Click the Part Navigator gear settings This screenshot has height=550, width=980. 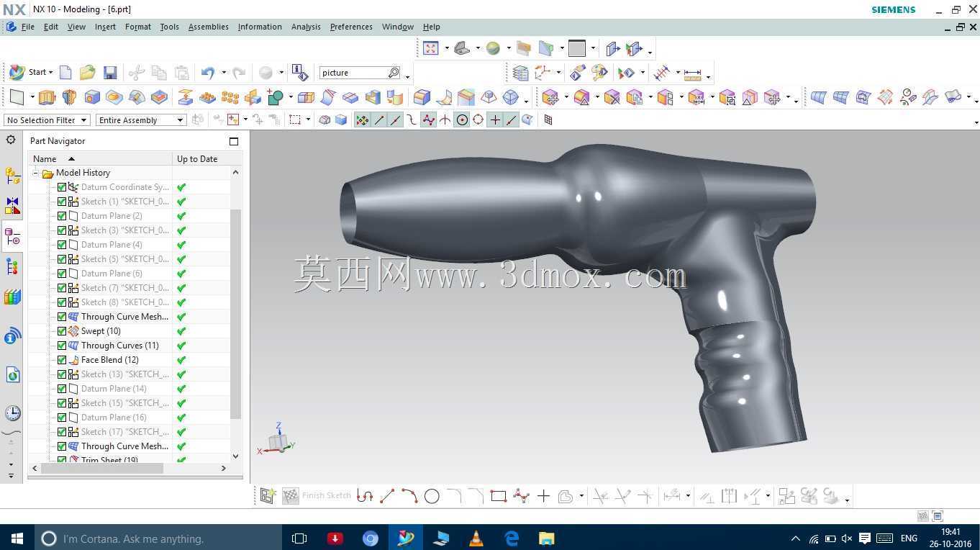click(11, 140)
